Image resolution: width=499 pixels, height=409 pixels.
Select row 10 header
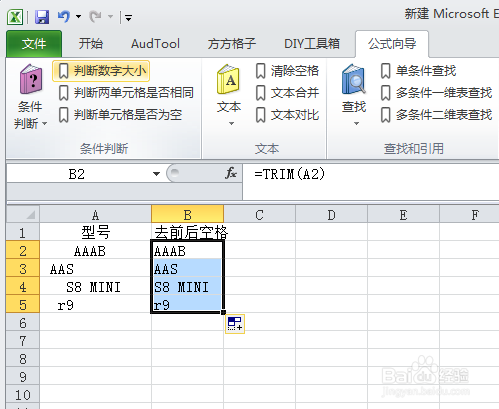coord(23,394)
